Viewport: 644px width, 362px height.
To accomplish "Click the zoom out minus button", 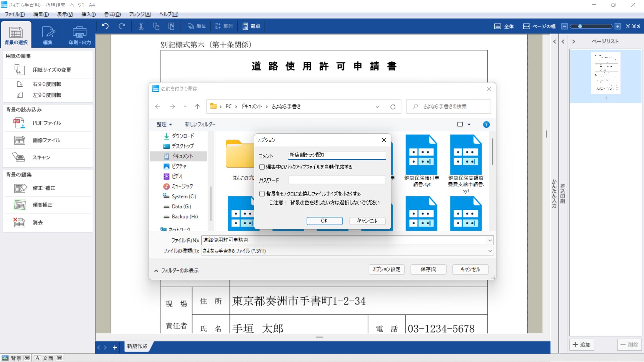I will 565,26.
